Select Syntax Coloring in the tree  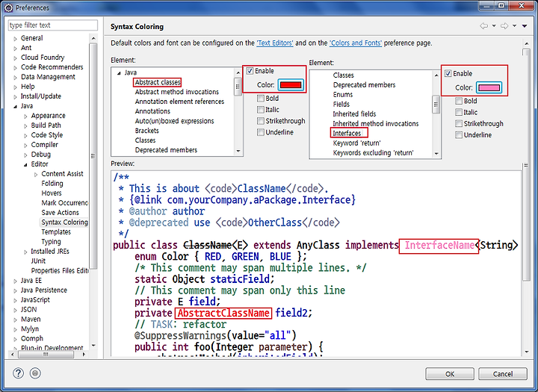click(x=64, y=223)
